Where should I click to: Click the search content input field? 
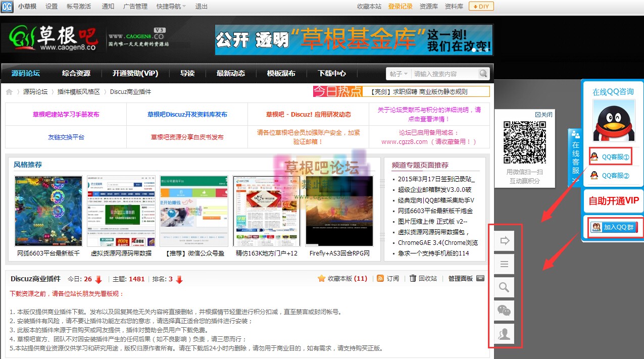[444, 74]
